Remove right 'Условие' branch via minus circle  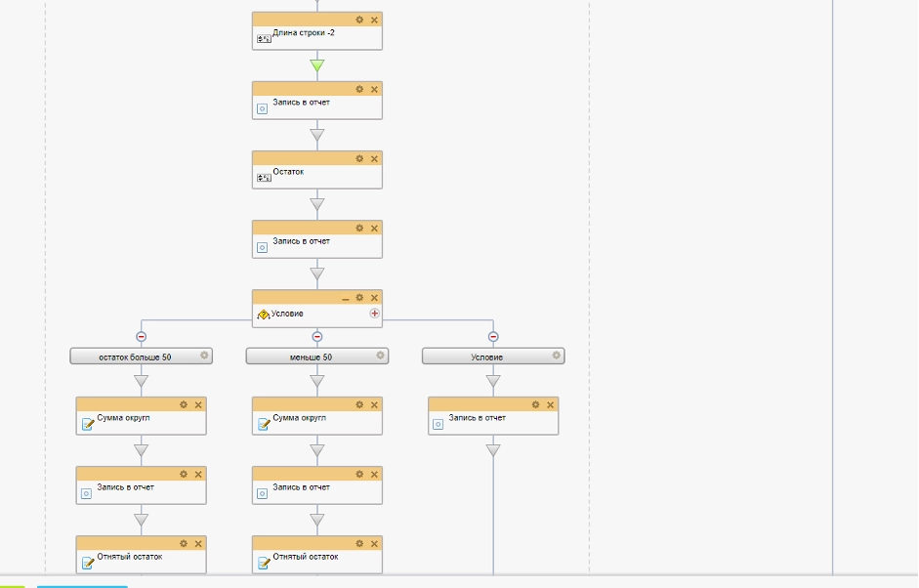coord(493,337)
